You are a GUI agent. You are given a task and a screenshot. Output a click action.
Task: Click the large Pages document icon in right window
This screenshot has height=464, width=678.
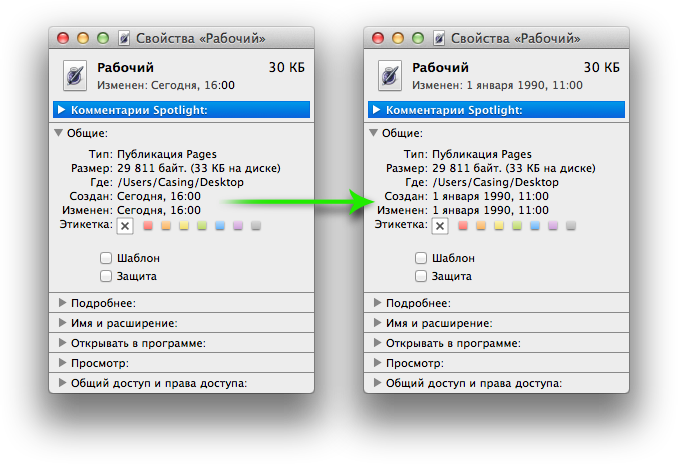point(390,75)
